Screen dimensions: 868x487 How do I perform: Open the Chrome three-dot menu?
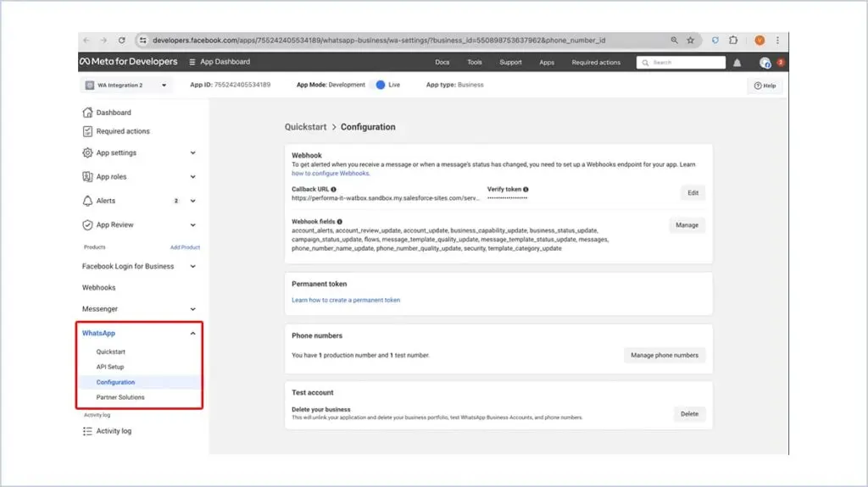click(x=777, y=41)
